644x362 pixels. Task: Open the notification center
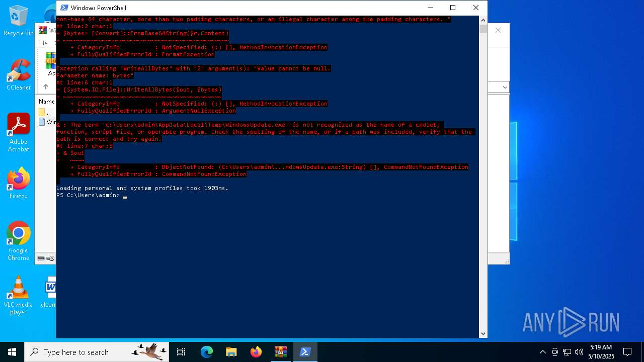[627, 352]
